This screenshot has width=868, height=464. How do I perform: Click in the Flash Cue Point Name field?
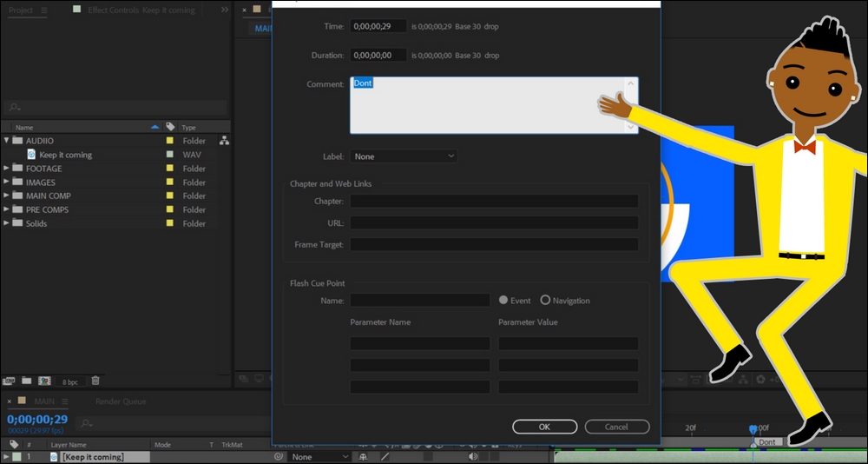coord(419,300)
